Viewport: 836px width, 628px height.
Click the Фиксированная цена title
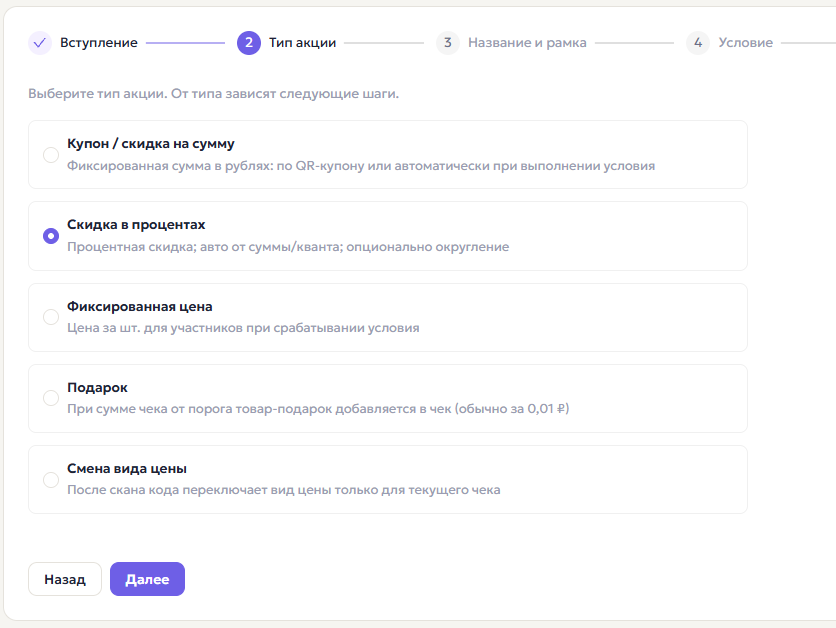point(140,307)
